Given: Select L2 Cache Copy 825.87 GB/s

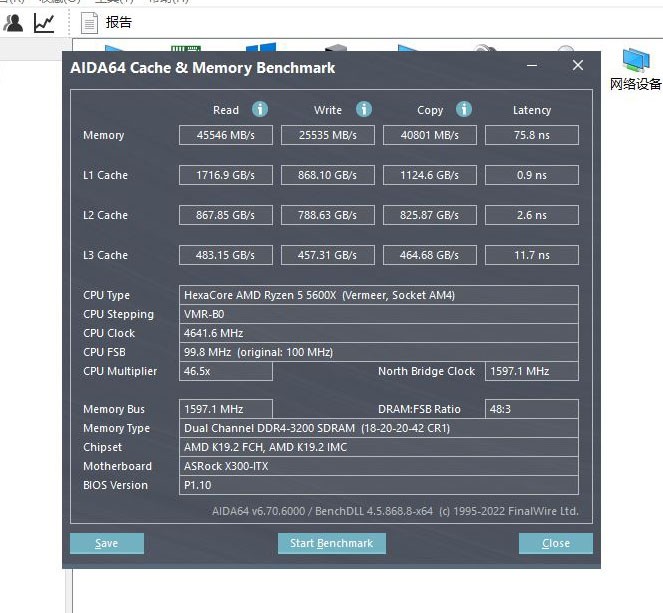Looking at the screenshot, I should 430,215.
